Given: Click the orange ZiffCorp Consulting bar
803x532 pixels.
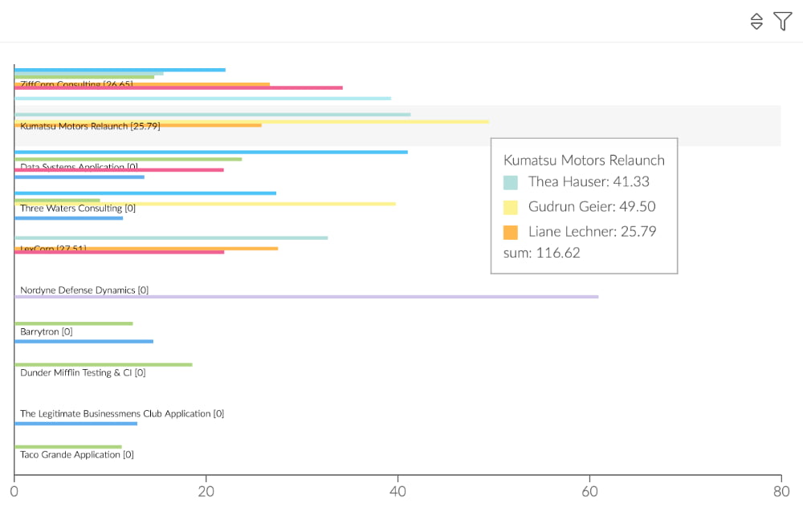Looking at the screenshot, I should (142, 84).
